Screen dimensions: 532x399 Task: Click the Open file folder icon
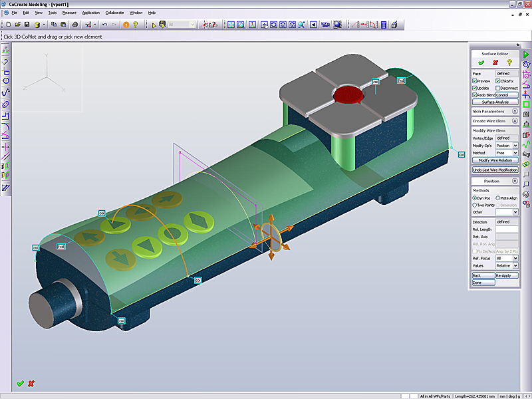tap(17, 25)
